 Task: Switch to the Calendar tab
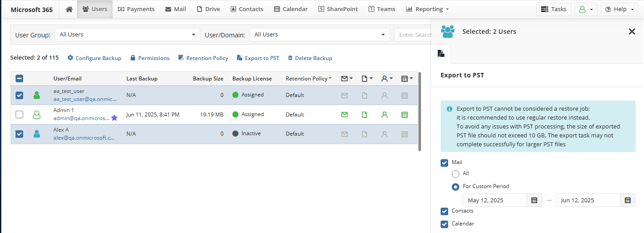[291, 9]
